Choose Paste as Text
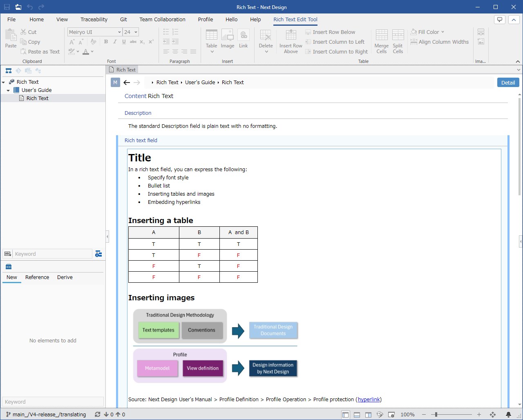This screenshot has width=523, height=420. 40,51
